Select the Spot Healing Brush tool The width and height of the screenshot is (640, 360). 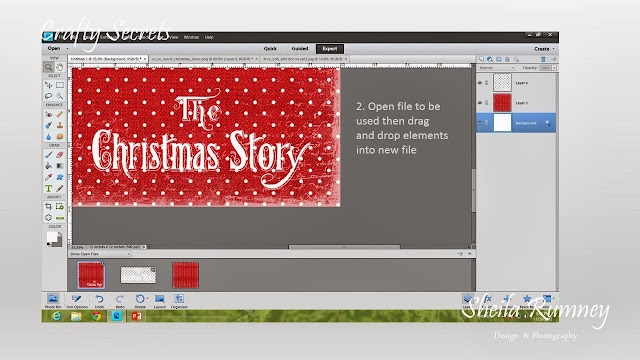(60, 114)
